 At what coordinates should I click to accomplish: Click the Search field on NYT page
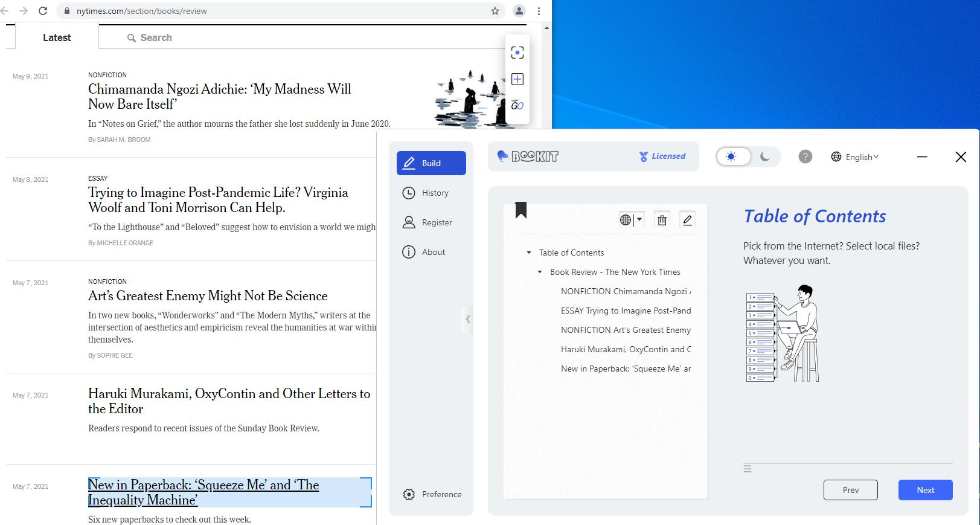(156, 37)
